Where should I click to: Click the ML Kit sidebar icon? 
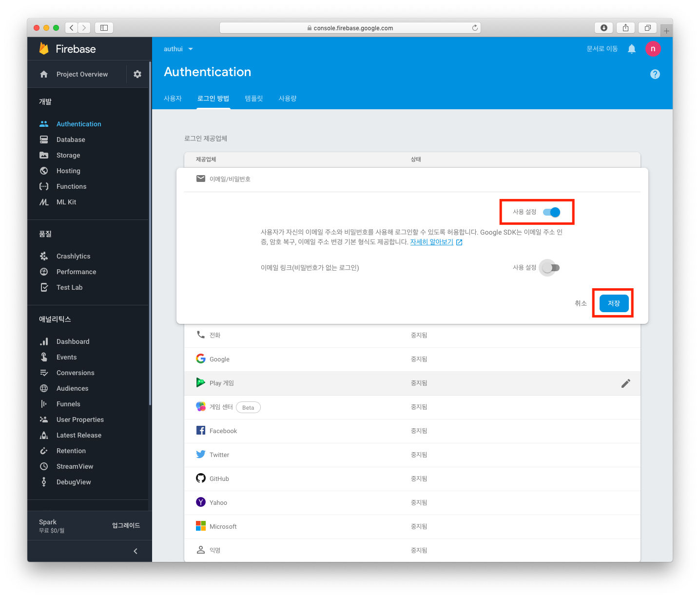(x=44, y=202)
